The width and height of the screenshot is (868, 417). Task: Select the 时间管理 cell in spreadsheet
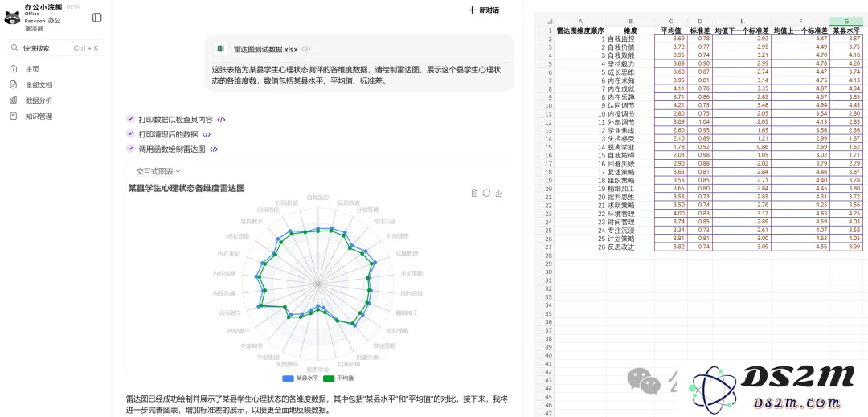(x=630, y=222)
